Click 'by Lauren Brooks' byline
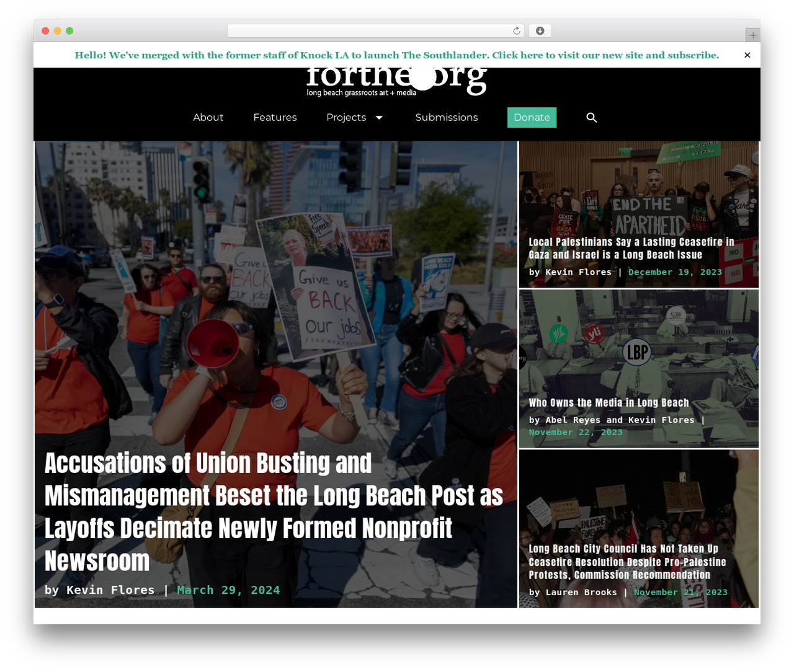This screenshot has width=794, height=672. tap(573, 592)
